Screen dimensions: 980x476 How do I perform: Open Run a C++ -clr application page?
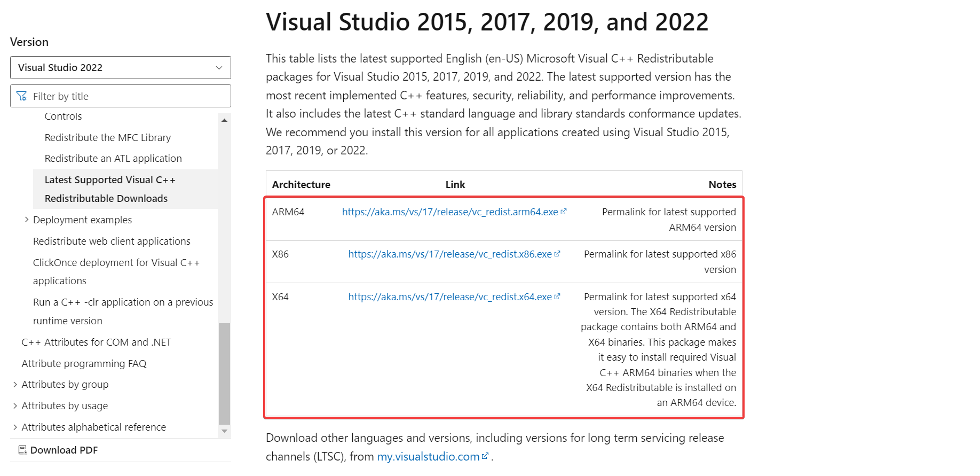pos(123,311)
